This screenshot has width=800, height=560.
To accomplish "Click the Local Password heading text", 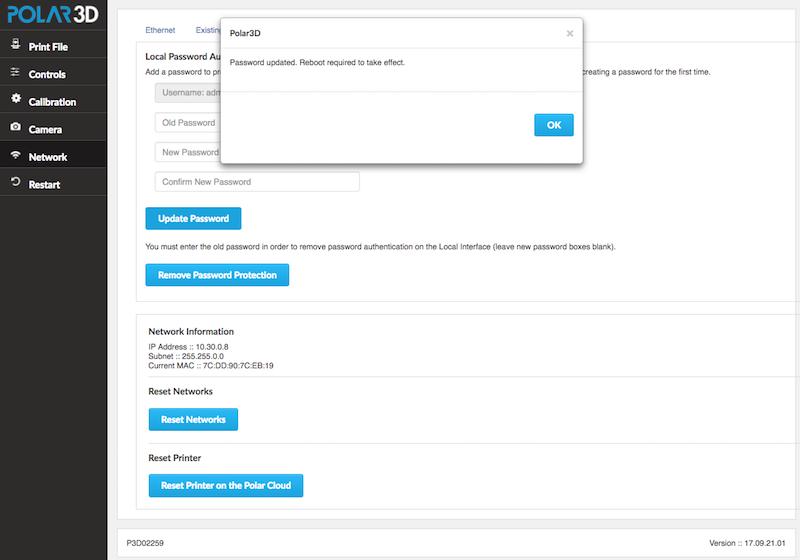I will click(183, 57).
